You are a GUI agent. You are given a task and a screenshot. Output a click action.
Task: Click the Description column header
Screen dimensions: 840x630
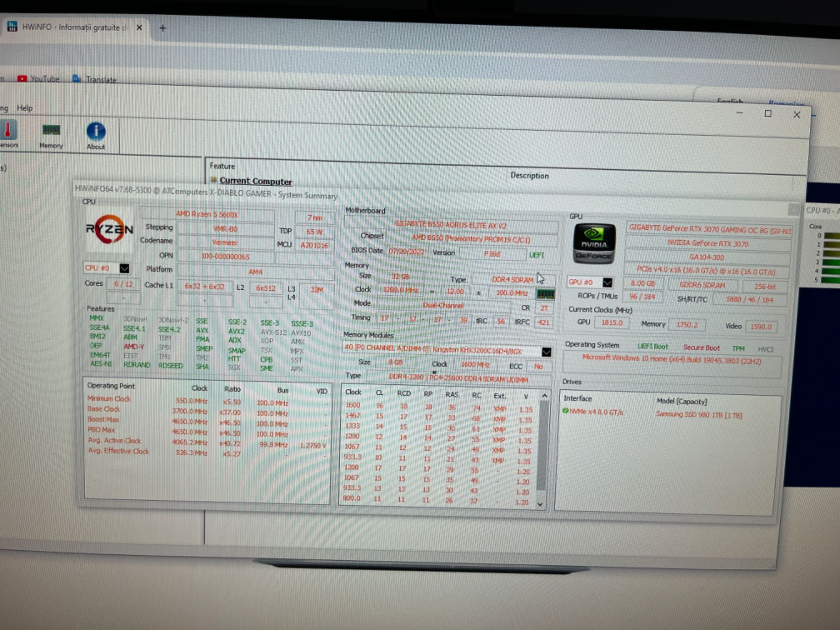pyautogui.click(x=529, y=175)
